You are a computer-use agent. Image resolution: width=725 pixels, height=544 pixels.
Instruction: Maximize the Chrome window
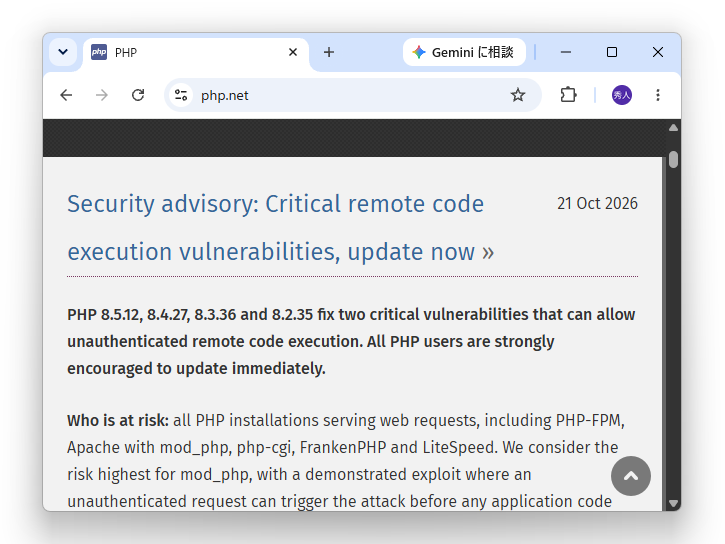coord(612,52)
